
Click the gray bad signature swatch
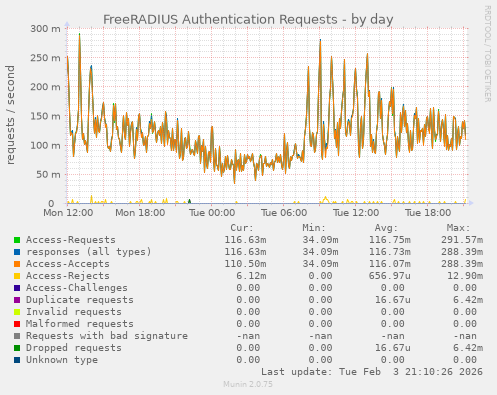tap(17, 336)
